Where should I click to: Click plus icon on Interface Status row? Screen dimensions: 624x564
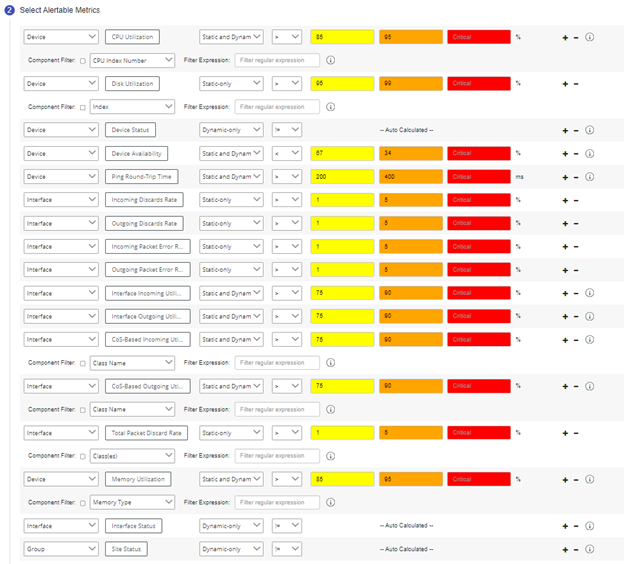[x=565, y=525]
